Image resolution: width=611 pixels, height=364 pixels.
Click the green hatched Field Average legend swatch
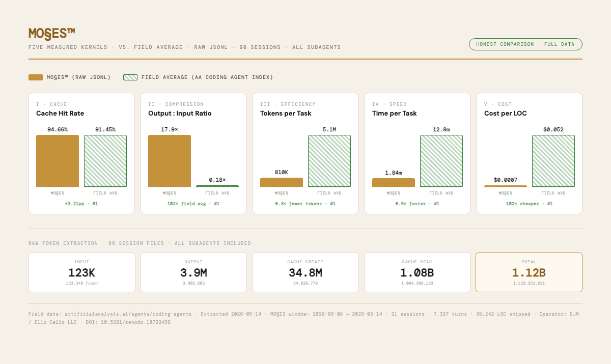click(x=130, y=77)
